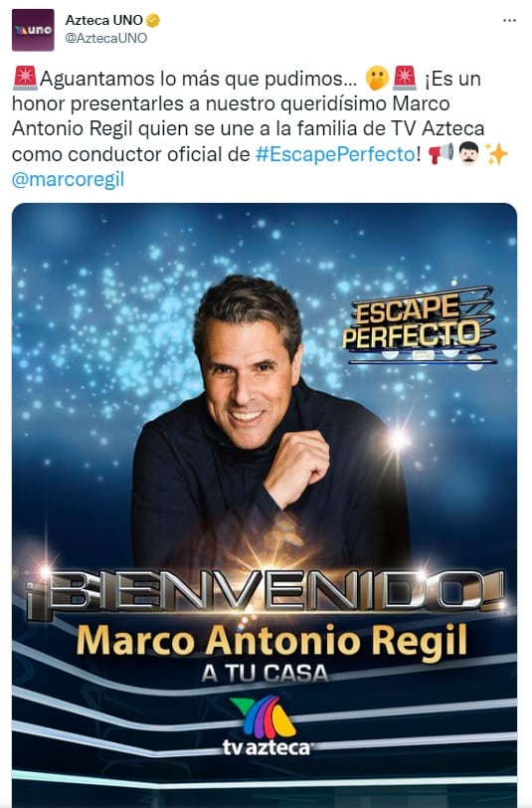This screenshot has width=532, height=808.
Task: Open the three-dot more options menu
Action: [509, 21]
